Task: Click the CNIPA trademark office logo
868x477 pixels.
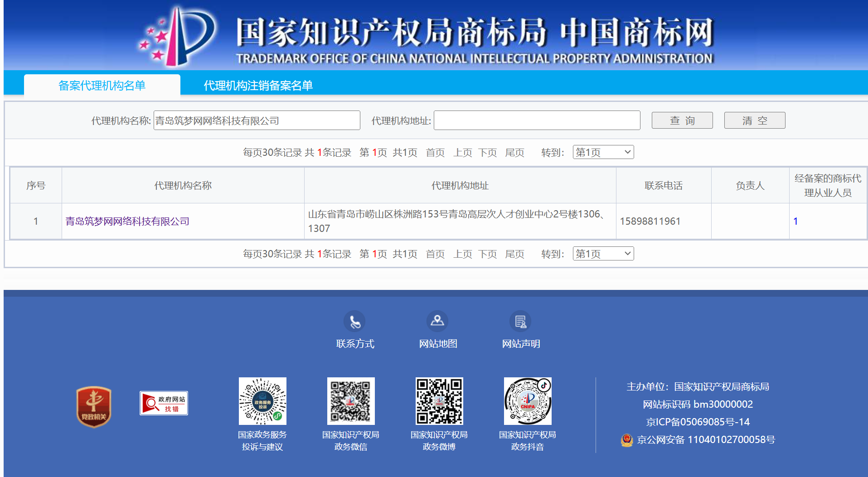Action: pyautogui.click(x=177, y=36)
